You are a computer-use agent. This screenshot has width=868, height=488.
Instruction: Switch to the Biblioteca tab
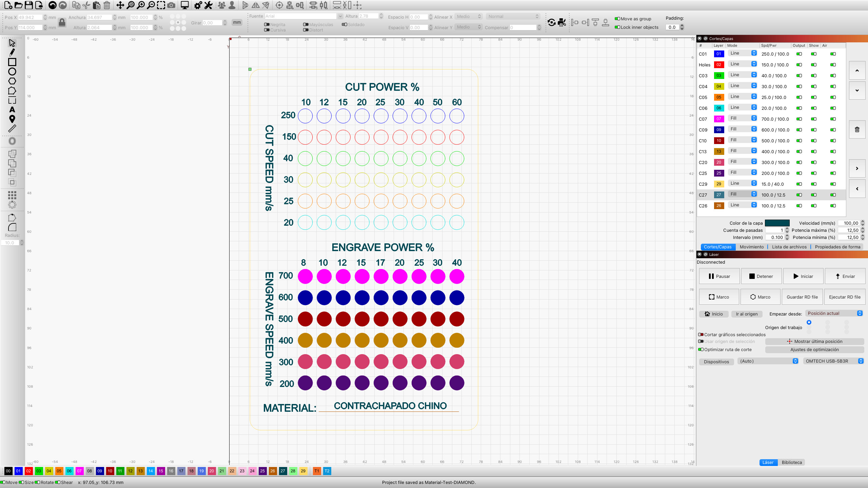[792, 462]
